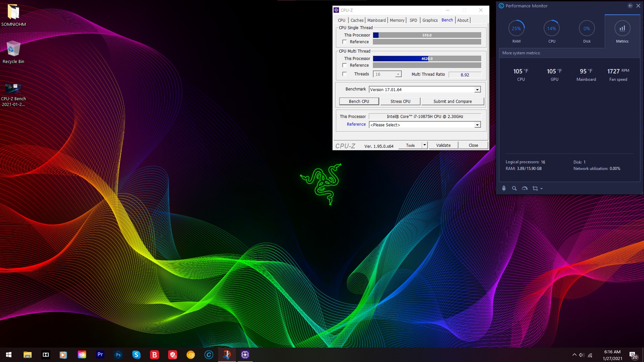Open the Threads count dropdown showing 16

point(387,74)
